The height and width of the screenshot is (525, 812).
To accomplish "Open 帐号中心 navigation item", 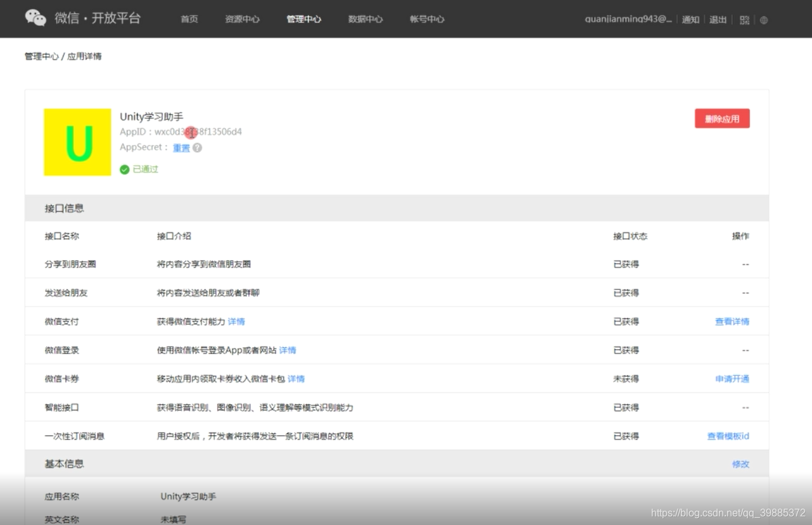I will (x=427, y=19).
